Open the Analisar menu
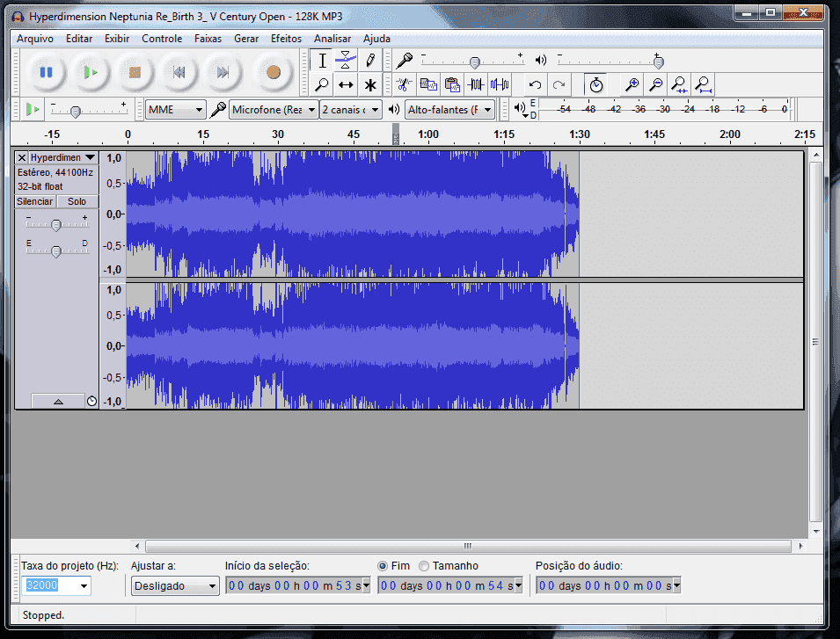 pos(332,39)
